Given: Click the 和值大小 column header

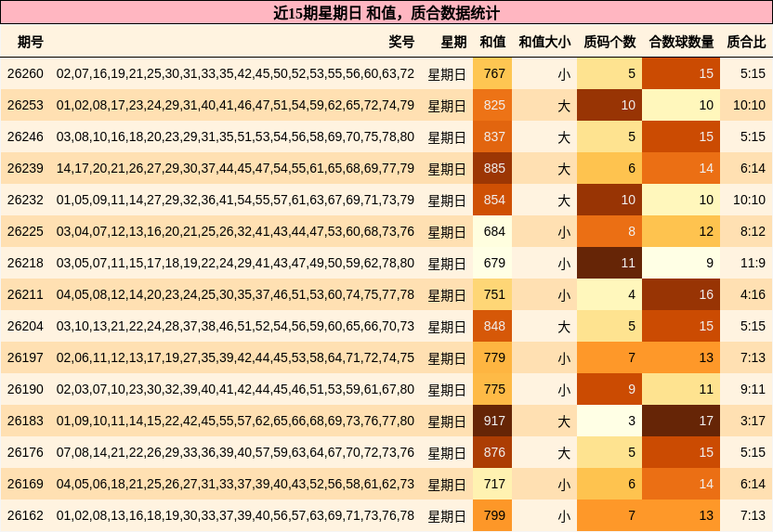Looking at the screenshot, I should tap(544, 42).
